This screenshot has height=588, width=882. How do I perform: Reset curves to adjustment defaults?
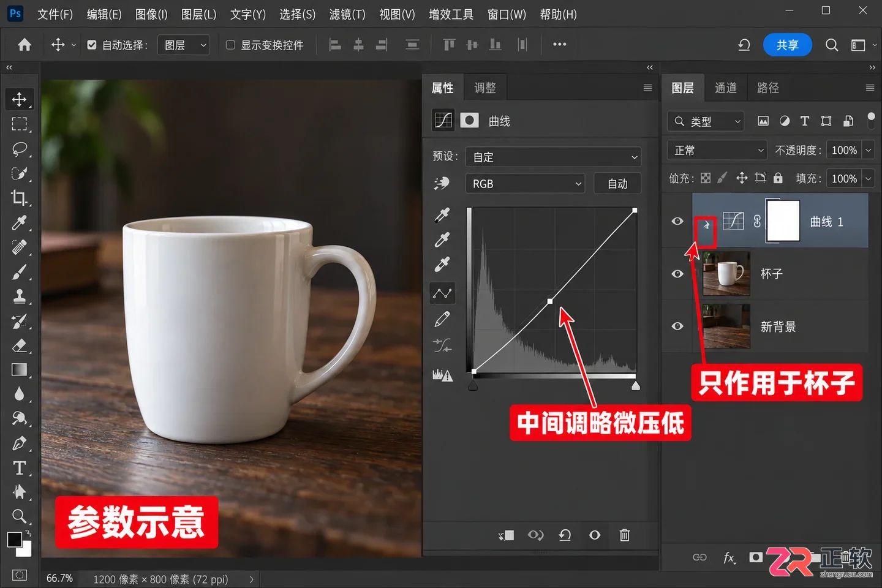[x=565, y=535]
